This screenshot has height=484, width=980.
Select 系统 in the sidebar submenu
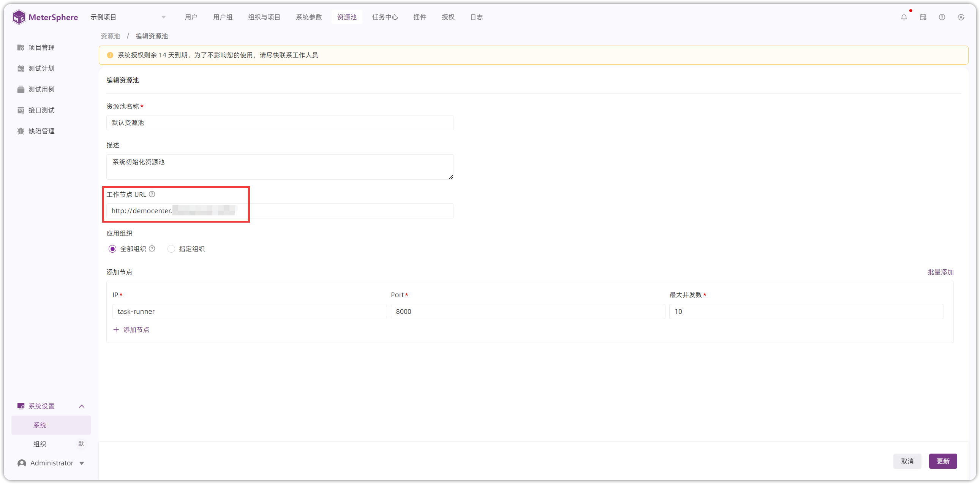[x=51, y=425]
